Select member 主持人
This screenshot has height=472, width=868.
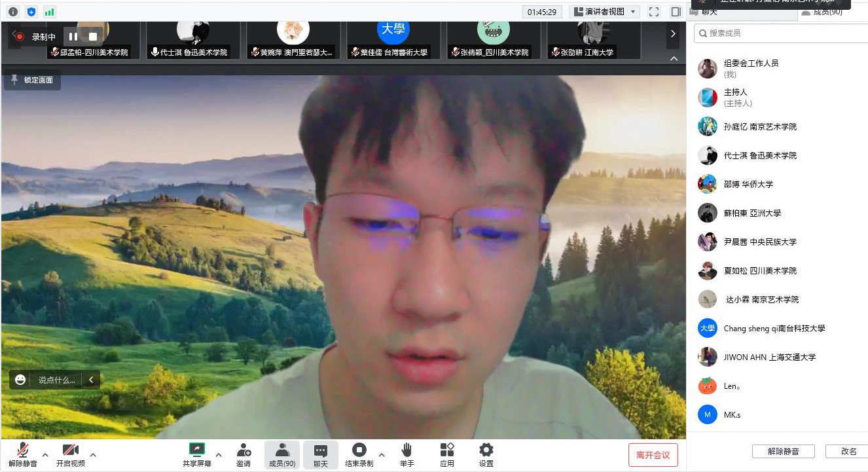778,98
